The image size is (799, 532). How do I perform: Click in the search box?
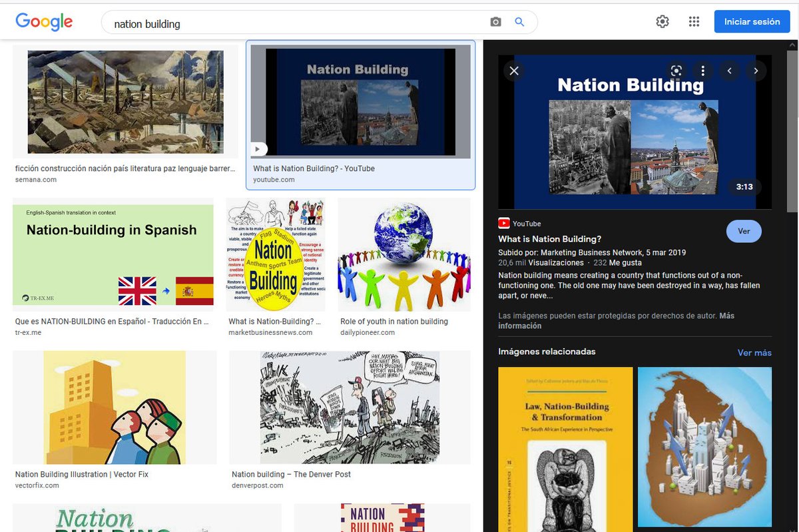tap(296, 23)
